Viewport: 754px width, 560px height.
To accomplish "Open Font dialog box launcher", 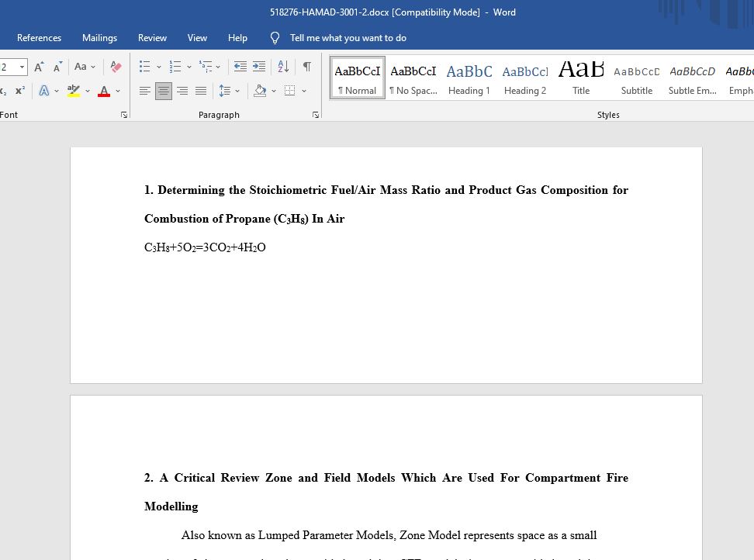I will point(124,115).
